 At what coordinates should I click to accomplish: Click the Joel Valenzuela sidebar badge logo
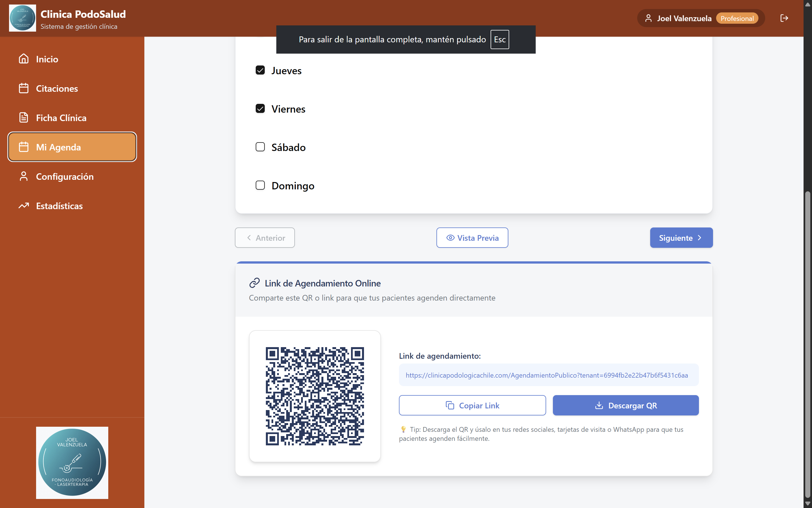(72, 463)
